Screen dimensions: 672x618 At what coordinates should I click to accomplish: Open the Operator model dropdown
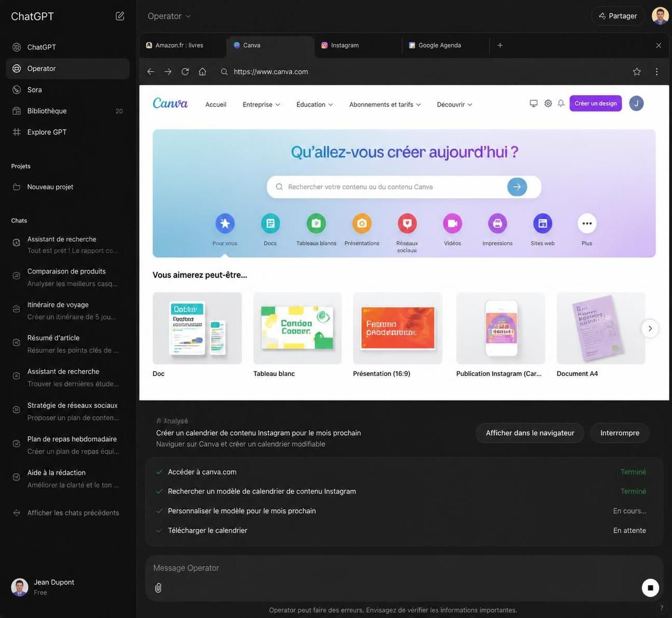[169, 16]
